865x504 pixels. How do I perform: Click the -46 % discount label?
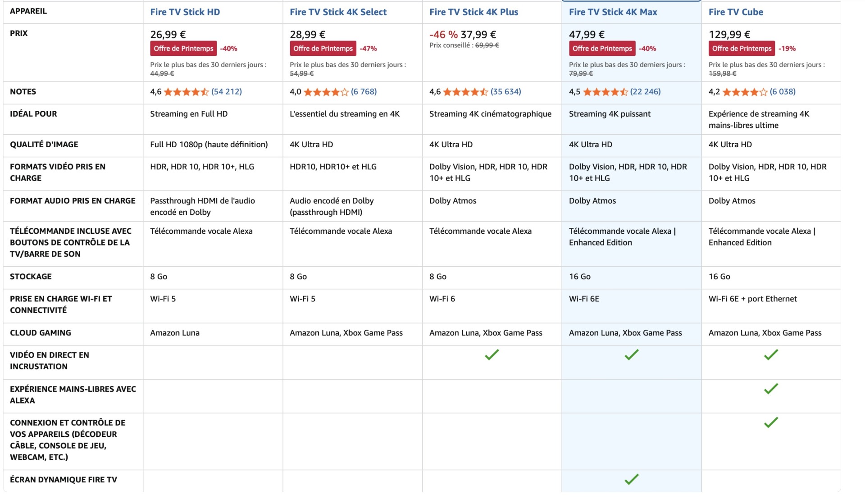(x=443, y=35)
